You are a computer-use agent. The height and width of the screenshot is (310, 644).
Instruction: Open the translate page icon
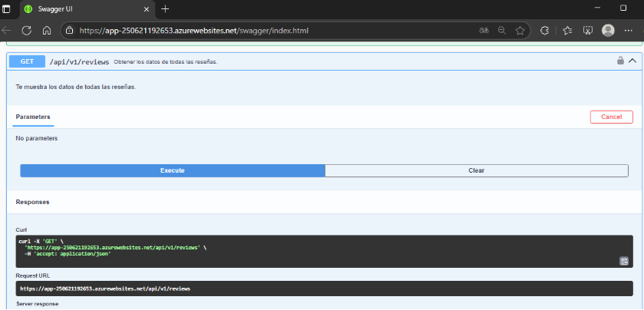click(x=484, y=31)
